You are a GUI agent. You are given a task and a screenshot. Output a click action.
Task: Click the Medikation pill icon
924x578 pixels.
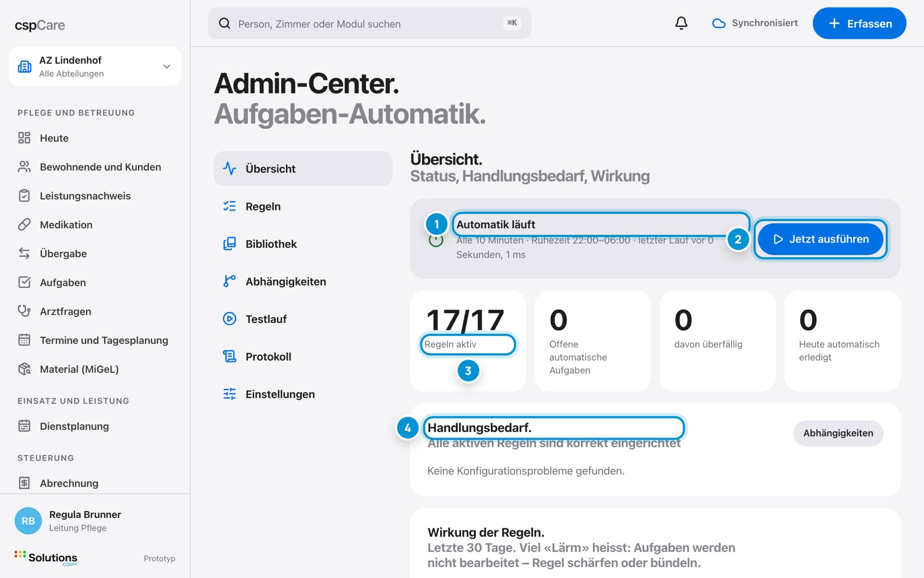[x=24, y=224]
